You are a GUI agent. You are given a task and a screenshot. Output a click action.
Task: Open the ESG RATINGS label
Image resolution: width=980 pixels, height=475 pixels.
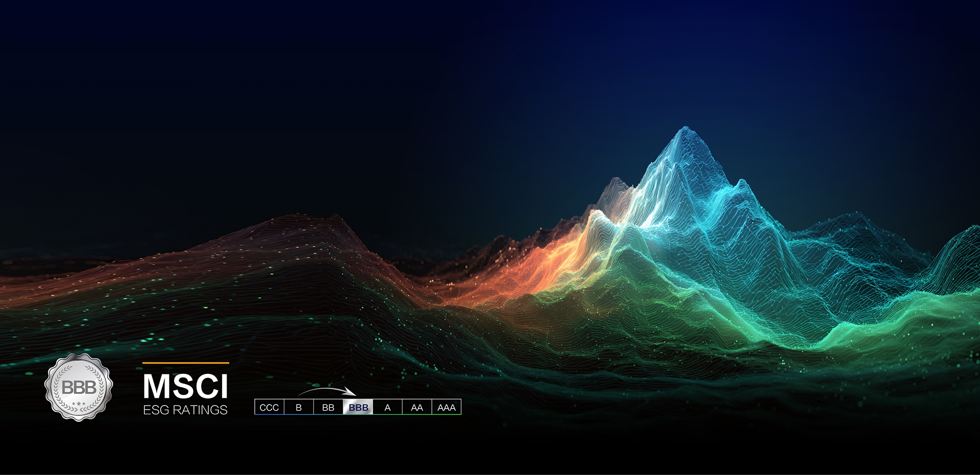click(185, 410)
